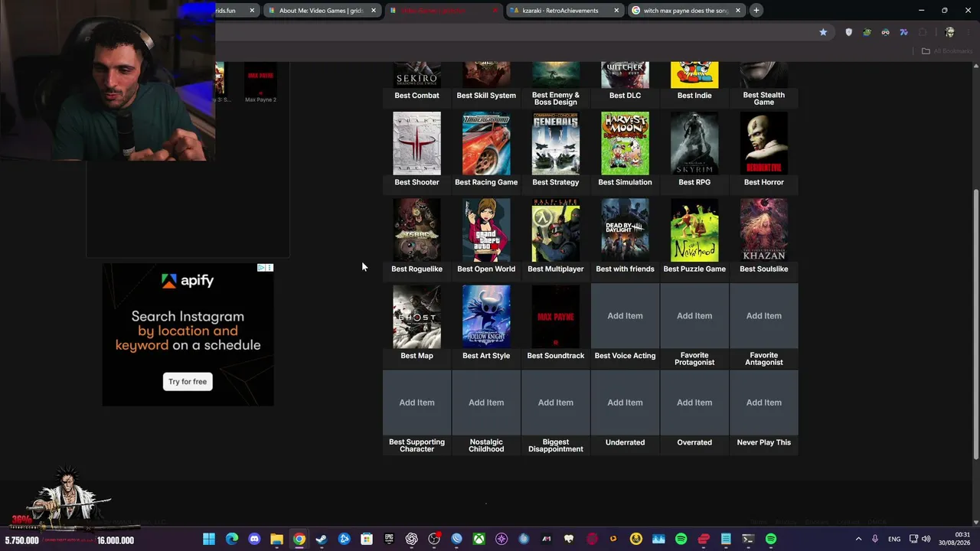Screen dimensions: 980x551
Task: Bookmark this page with the star icon
Action: (x=823, y=32)
